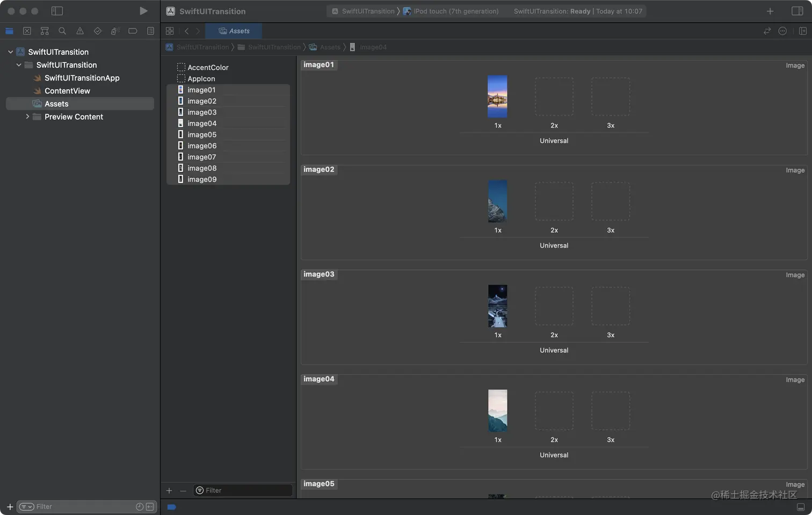
Task: Click the plus button in title bar
Action: [x=770, y=11]
